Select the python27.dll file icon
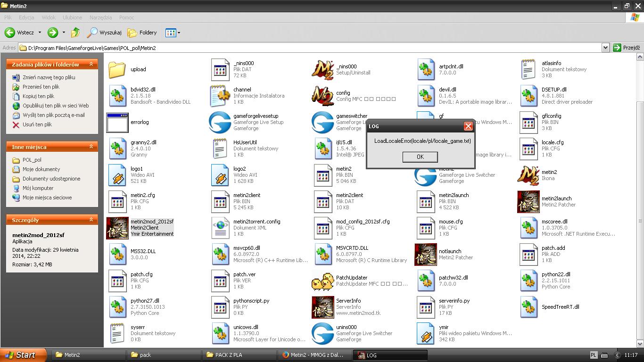644x362 pixels. (x=117, y=307)
